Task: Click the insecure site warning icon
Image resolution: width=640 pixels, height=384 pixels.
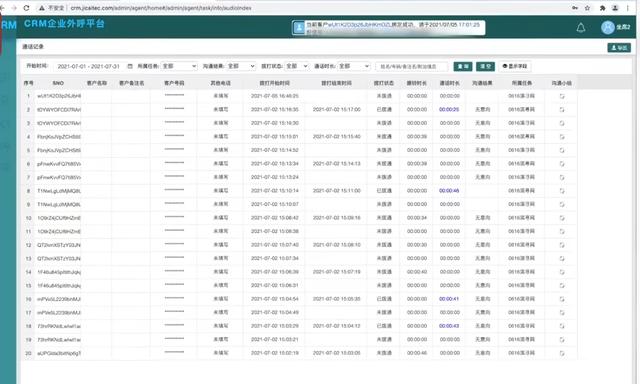Action: click(x=42, y=8)
